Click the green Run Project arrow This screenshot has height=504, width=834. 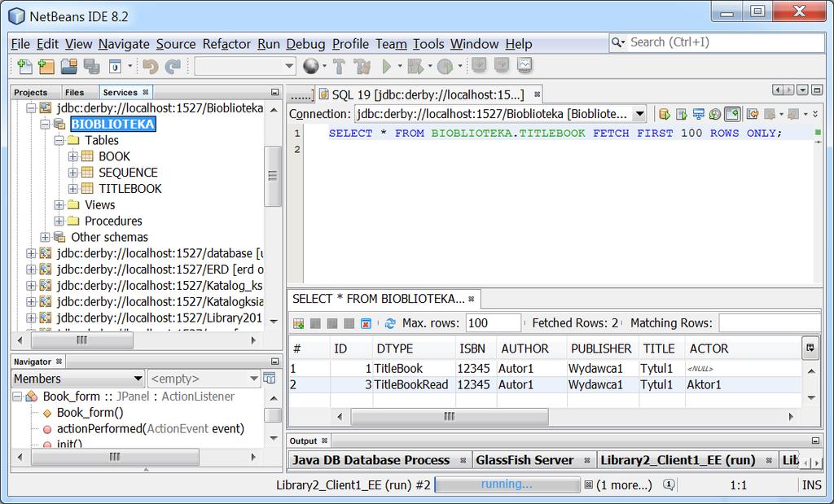[387, 67]
